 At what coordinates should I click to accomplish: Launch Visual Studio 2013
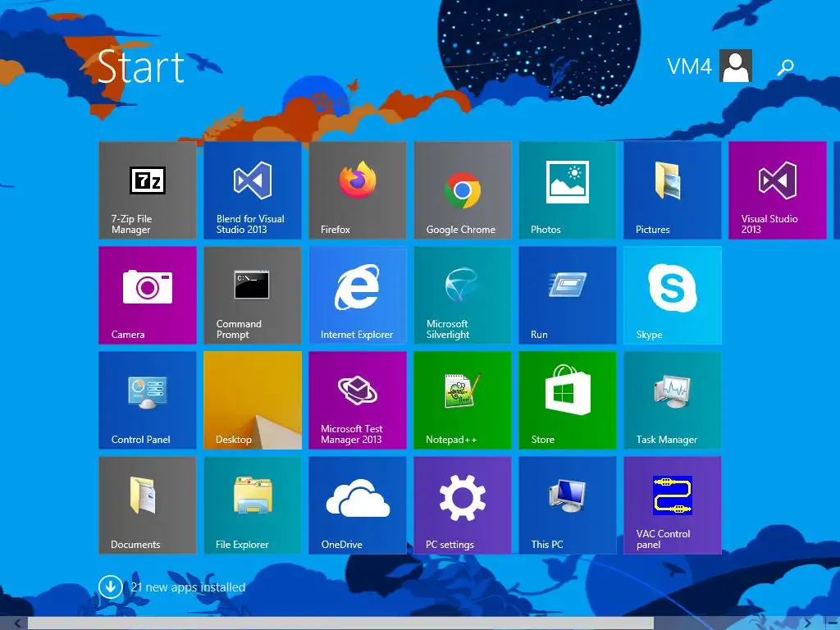[x=778, y=190]
